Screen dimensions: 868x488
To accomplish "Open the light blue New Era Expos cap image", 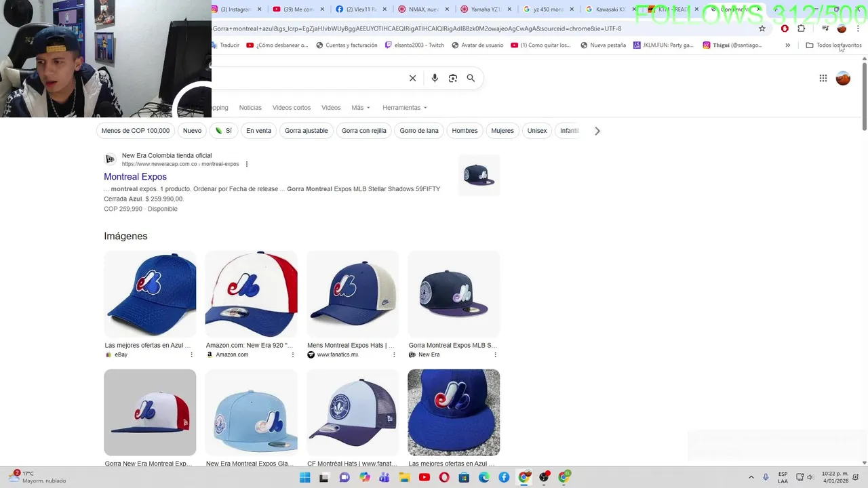I will point(251,413).
